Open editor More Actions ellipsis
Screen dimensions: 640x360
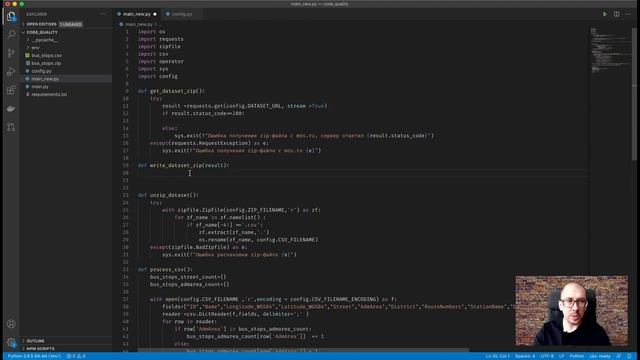[628, 14]
